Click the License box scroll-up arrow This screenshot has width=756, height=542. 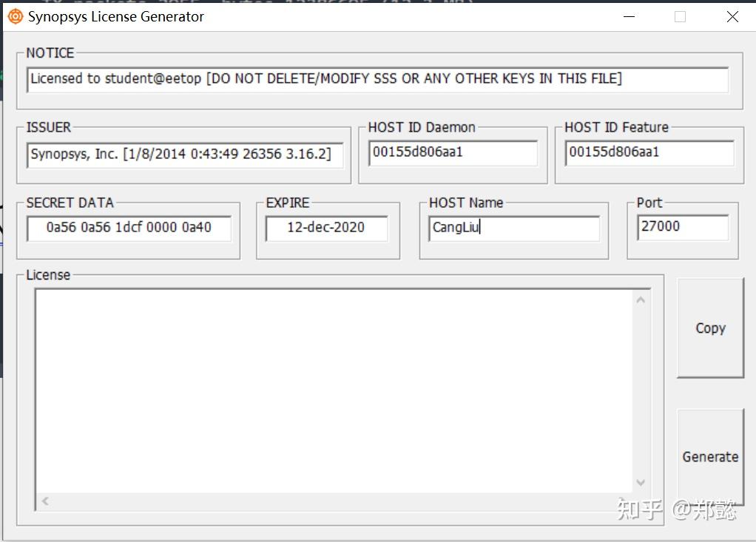point(641,299)
